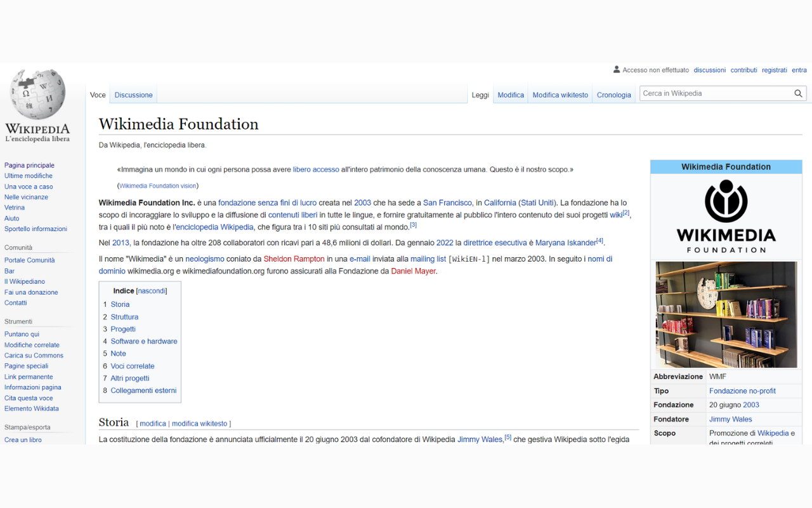The height and width of the screenshot is (508, 812).
Task: Open Informazioni pagina link
Action: 33,387
